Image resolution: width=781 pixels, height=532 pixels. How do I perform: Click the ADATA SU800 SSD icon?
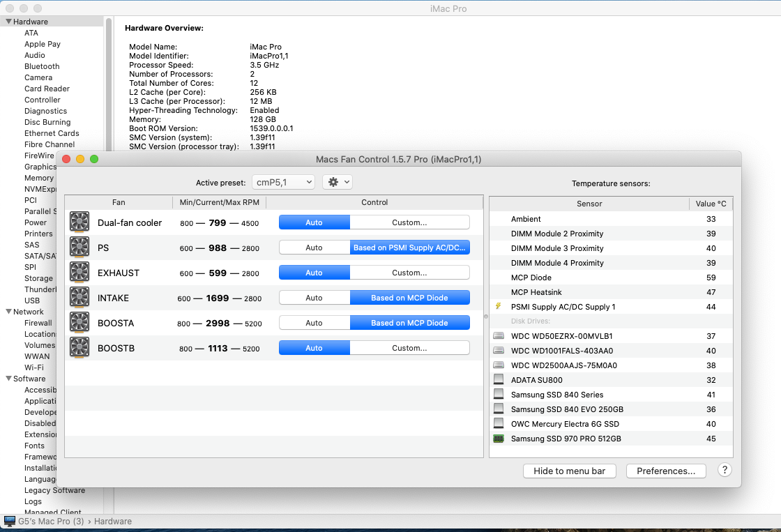point(498,379)
